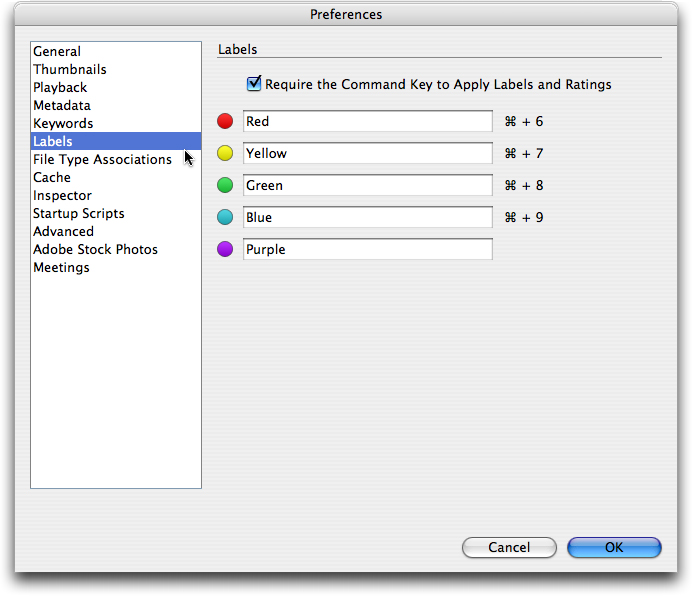Cancel the Preferences dialog
The width and height of the screenshot is (692, 596).
(509, 548)
